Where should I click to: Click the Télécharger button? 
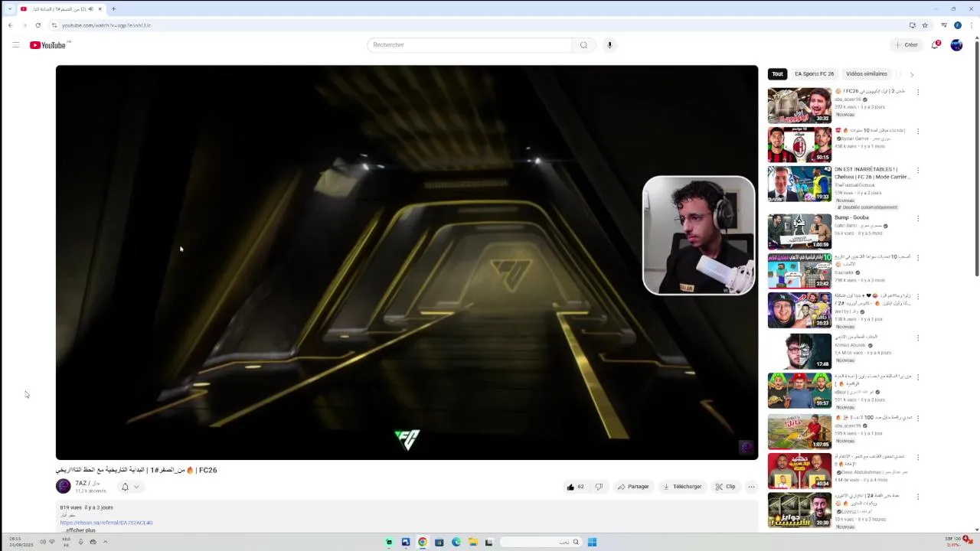tap(682, 487)
